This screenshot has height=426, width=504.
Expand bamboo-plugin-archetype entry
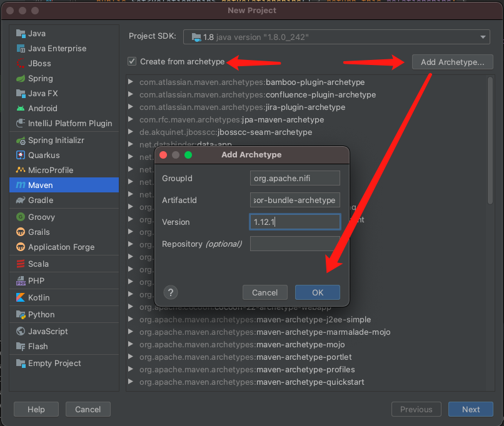(x=131, y=82)
